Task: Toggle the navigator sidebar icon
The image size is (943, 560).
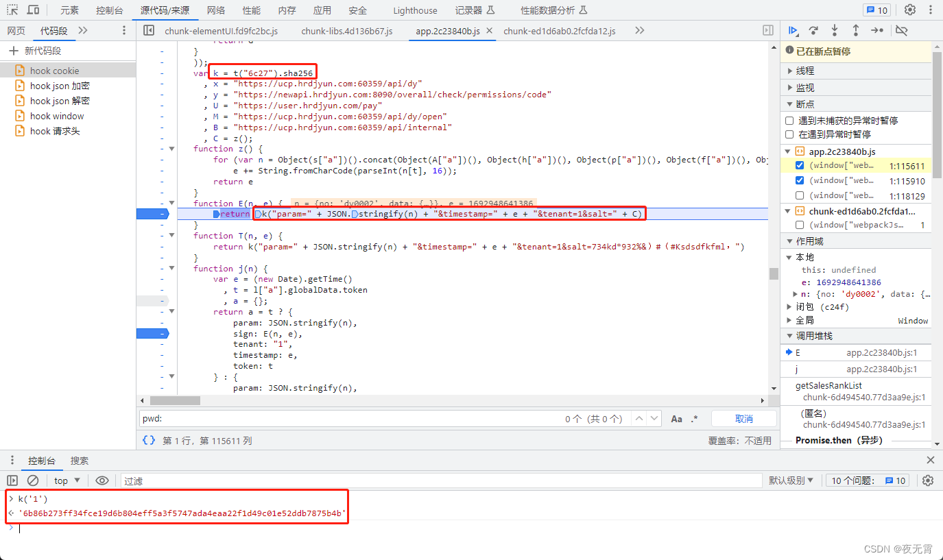Action: [x=149, y=30]
